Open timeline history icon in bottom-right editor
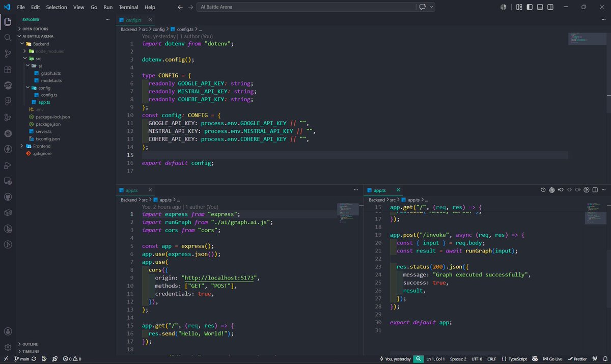 (x=543, y=190)
